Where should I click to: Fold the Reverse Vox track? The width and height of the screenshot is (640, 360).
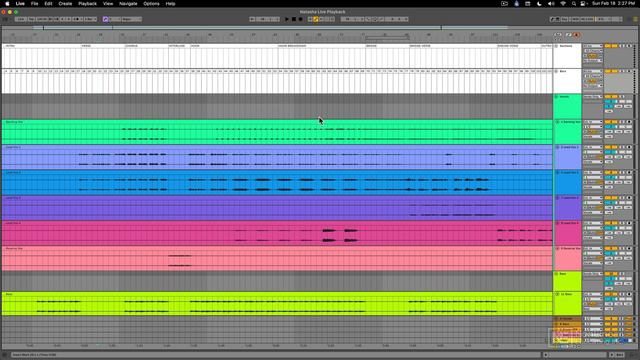point(558,249)
